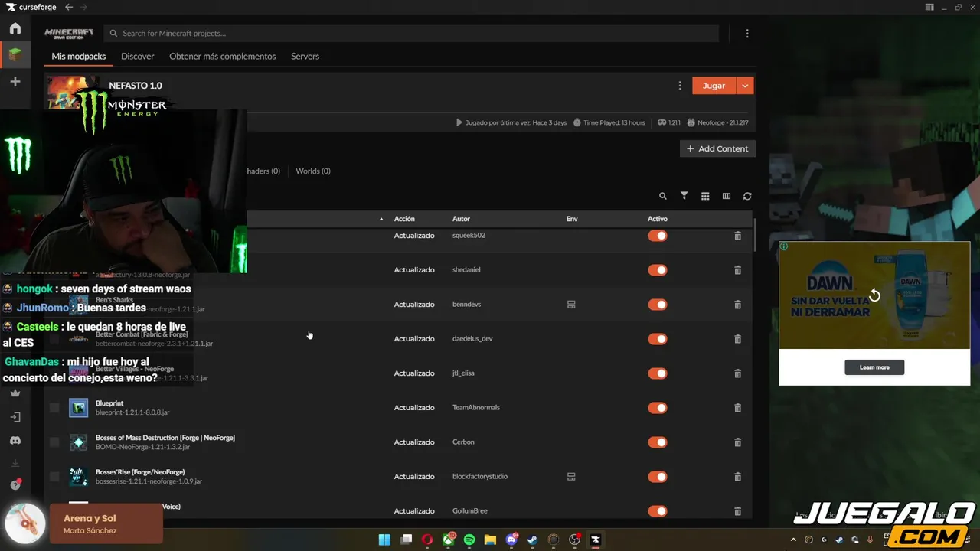The height and width of the screenshot is (551, 980).
Task: Sort by the Autor column header
Action: tap(461, 219)
